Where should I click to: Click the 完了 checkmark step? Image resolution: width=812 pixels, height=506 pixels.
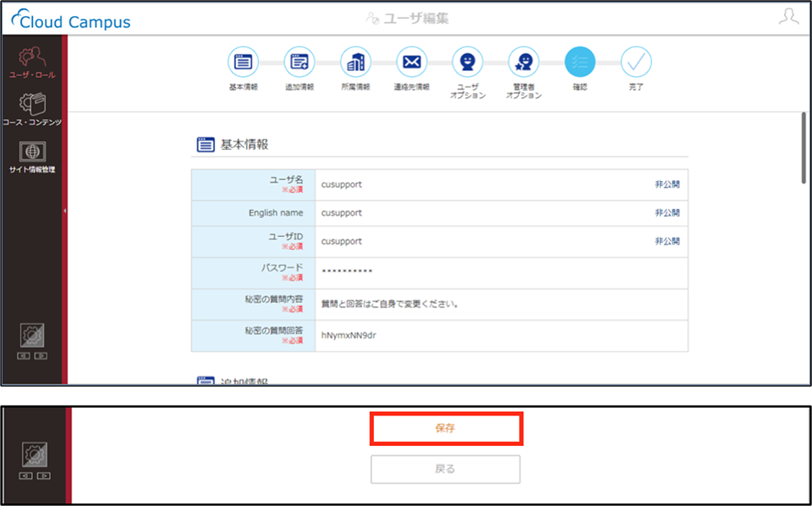point(636,62)
